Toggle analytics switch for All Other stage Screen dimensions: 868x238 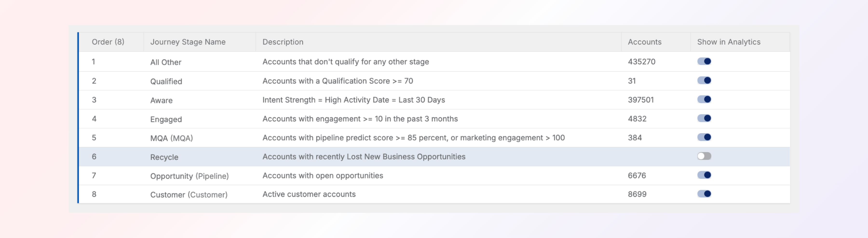(x=704, y=61)
